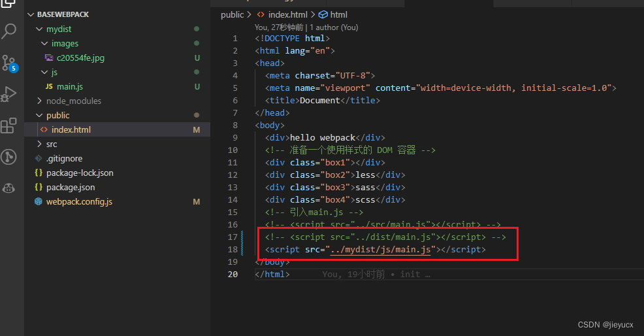
Task: Click the M status badge of webpack.config.js
Action: (197, 201)
